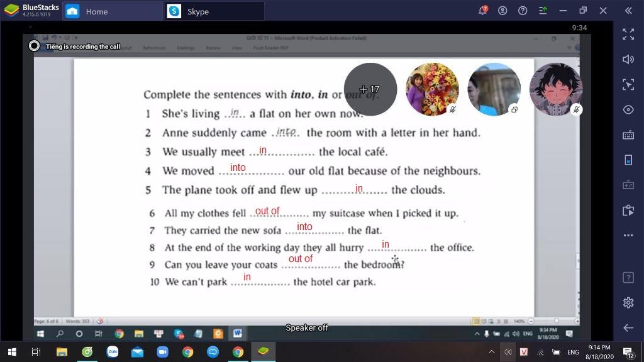This screenshot has width=644, height=362.
Task: Collapse the BlueStacks side toolbar
Action: click(x=628, y=11)
